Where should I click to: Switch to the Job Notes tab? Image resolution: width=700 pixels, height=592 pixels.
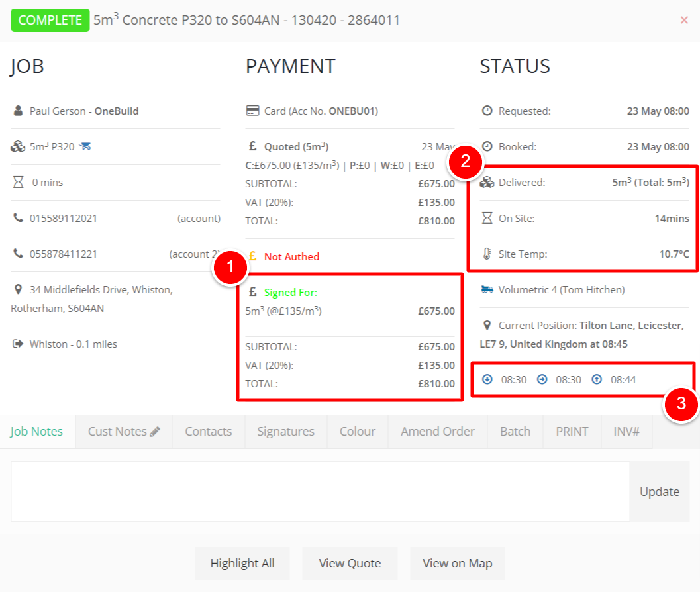pyautogui.click(x=37, y=432)
